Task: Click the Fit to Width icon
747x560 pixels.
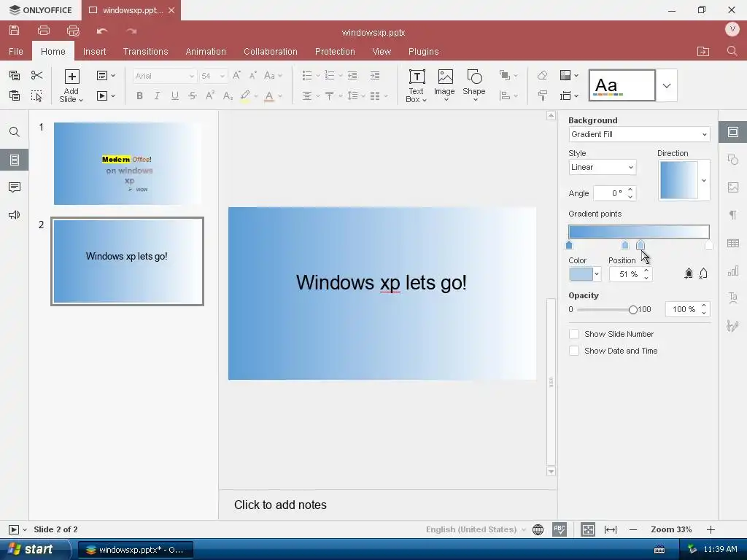Action: pos(611,529)
